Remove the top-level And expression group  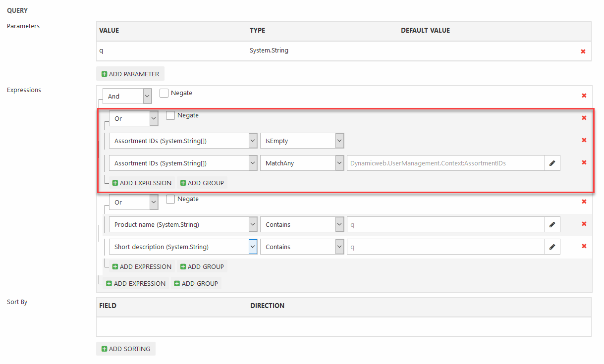584,96
